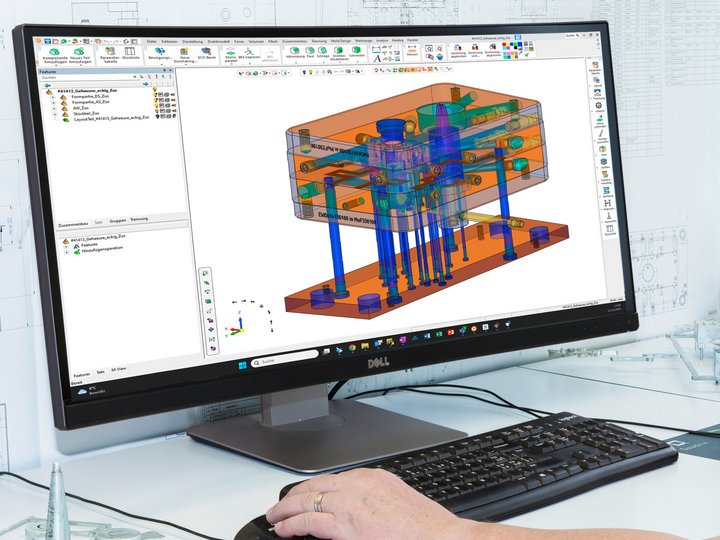Select the Abrundung tool in ribbon
The width and height of the screenshot is (720, 540).
pos(293,53)
